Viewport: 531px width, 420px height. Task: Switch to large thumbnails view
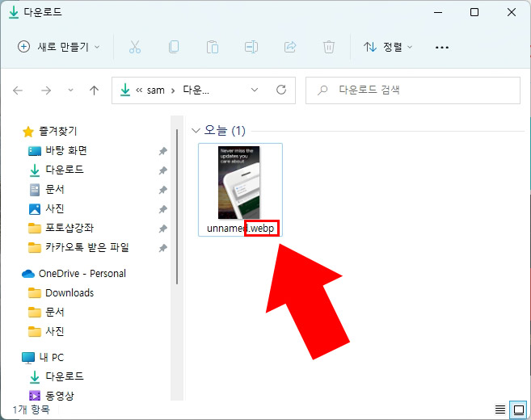(518, 409)
